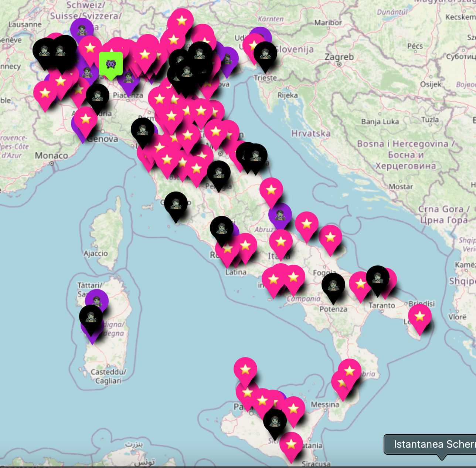
Task: Open purple zombie marker in Abruzzo
Action: tap(280, 214)
